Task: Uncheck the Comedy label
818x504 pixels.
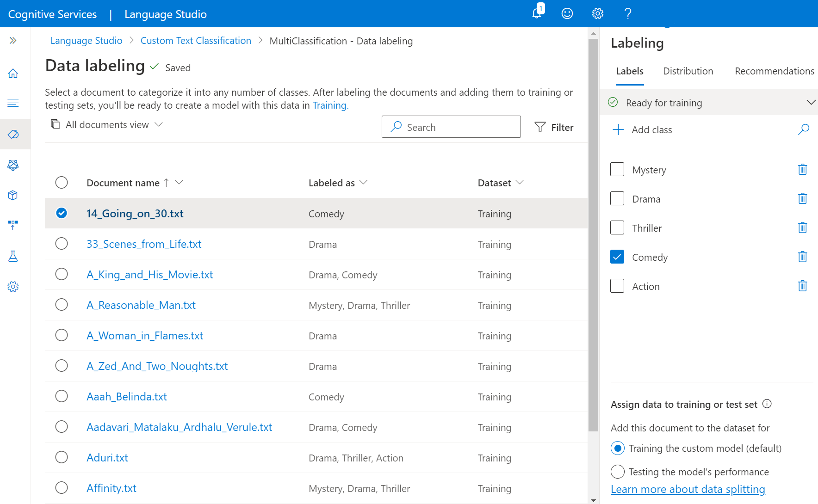Action: (x=617, y=257)
